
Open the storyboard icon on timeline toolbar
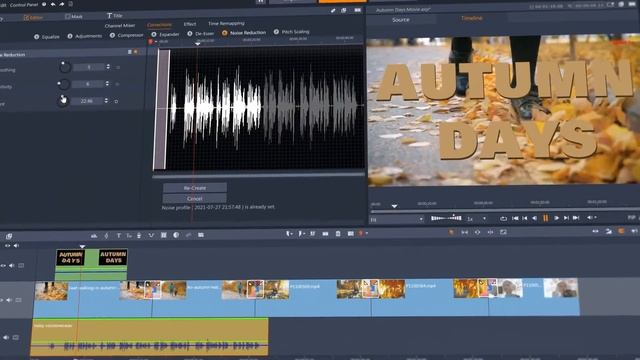(9, 236)
